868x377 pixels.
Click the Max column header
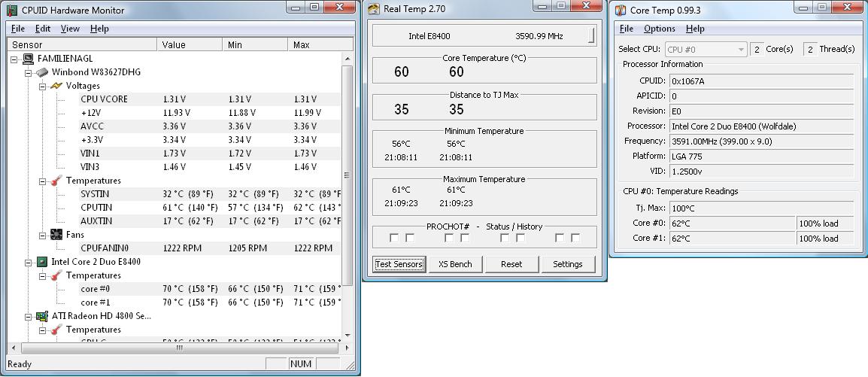coord(320,45)
